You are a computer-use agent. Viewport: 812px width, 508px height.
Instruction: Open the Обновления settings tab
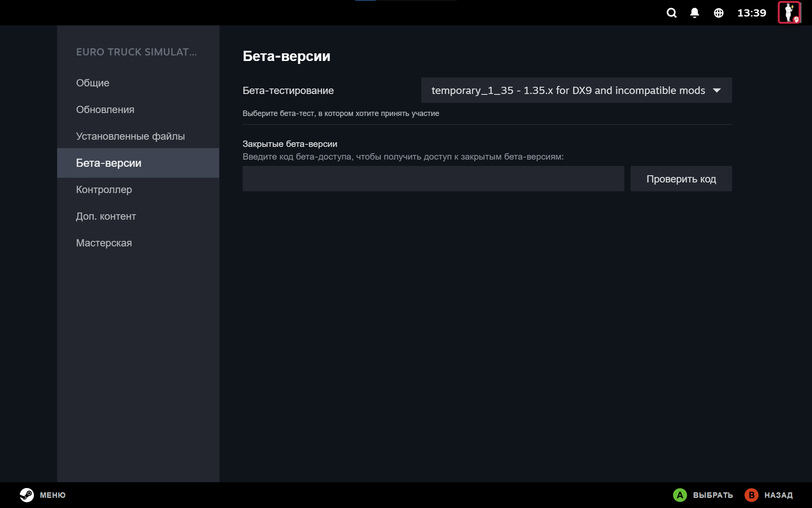pos(138,110)
